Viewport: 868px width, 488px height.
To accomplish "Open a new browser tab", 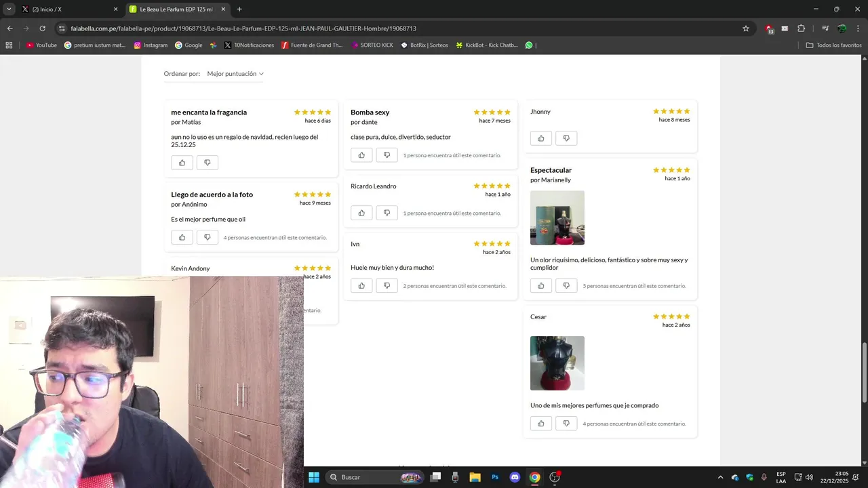I will point(239,9).
